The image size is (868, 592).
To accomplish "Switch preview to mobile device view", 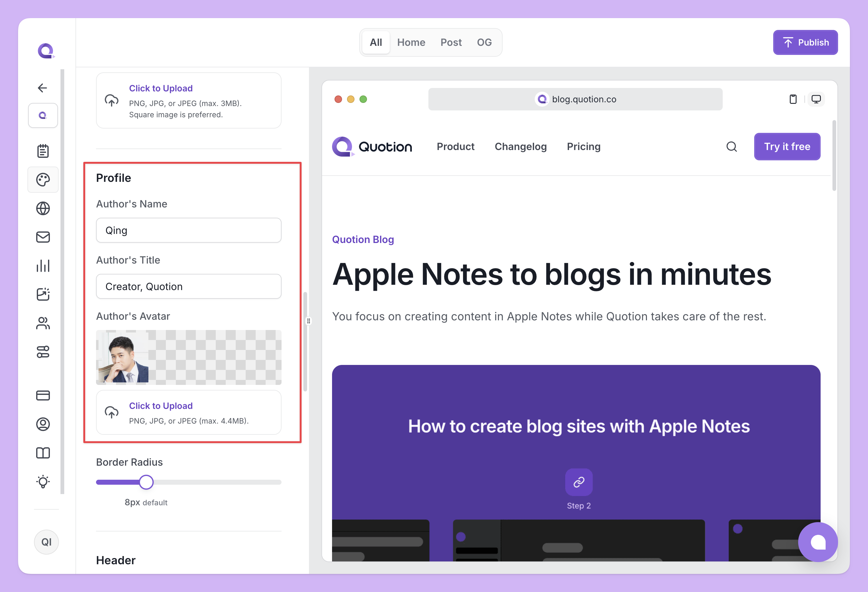I will pyautogui.click(x=793, y=99).
